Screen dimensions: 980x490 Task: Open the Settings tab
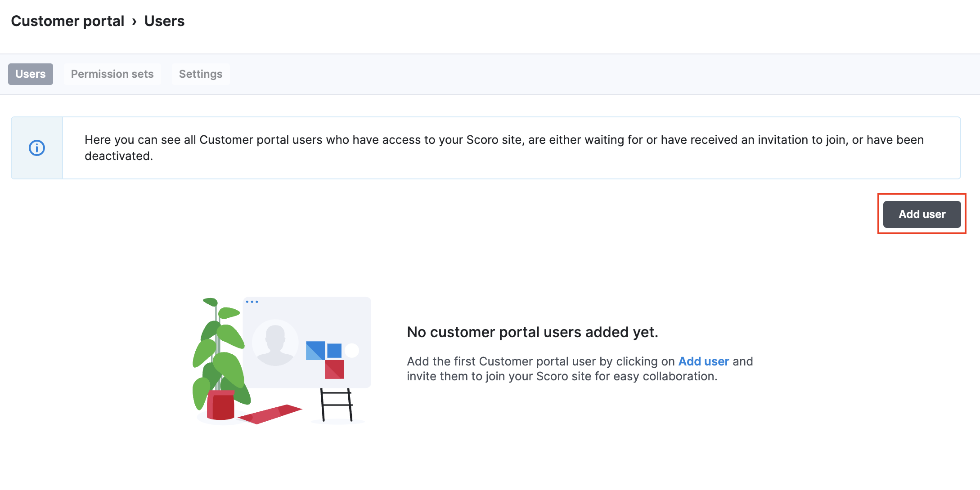pyautogui.click(x=201, y=74)
